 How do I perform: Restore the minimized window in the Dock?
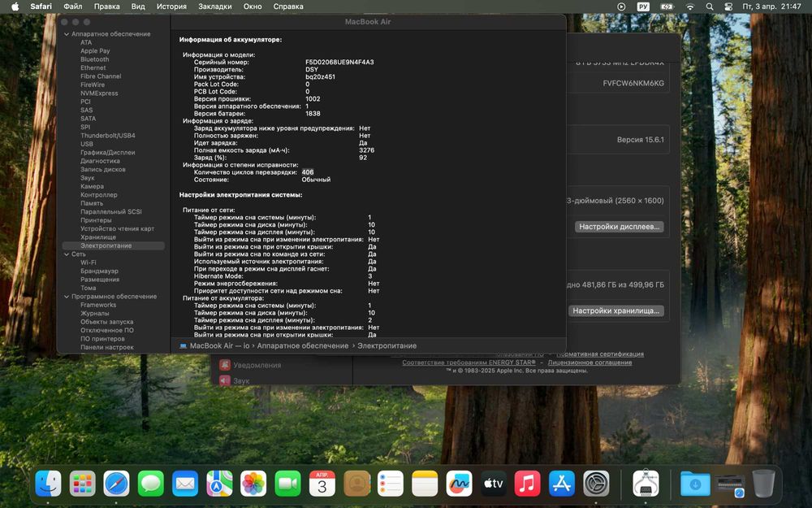click(730, 486)
